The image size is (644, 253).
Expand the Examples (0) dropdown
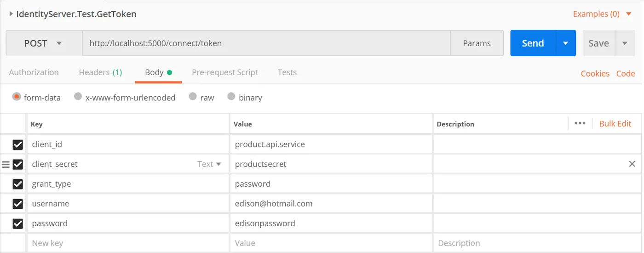pyautogui.click(x=628, y=14)
